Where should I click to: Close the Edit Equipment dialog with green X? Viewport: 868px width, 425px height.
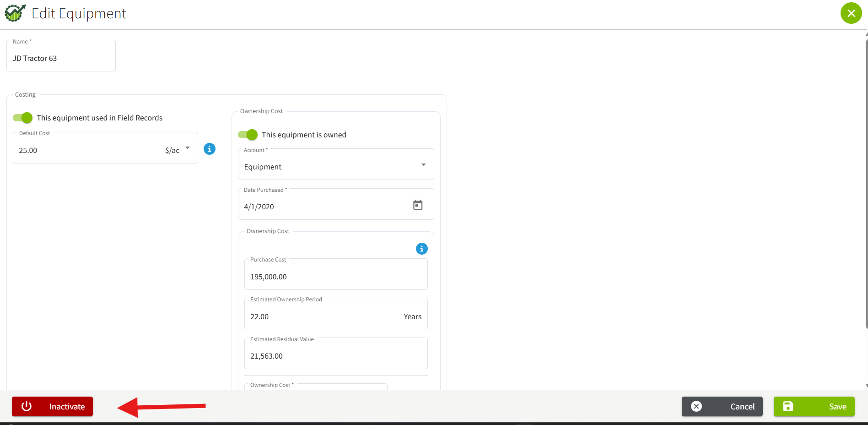pos(851,13)
